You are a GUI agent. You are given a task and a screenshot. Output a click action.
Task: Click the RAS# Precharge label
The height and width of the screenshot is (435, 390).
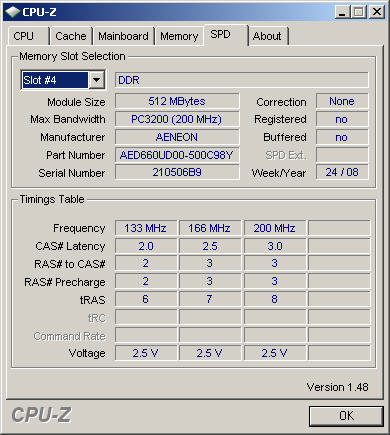(65, 282)
